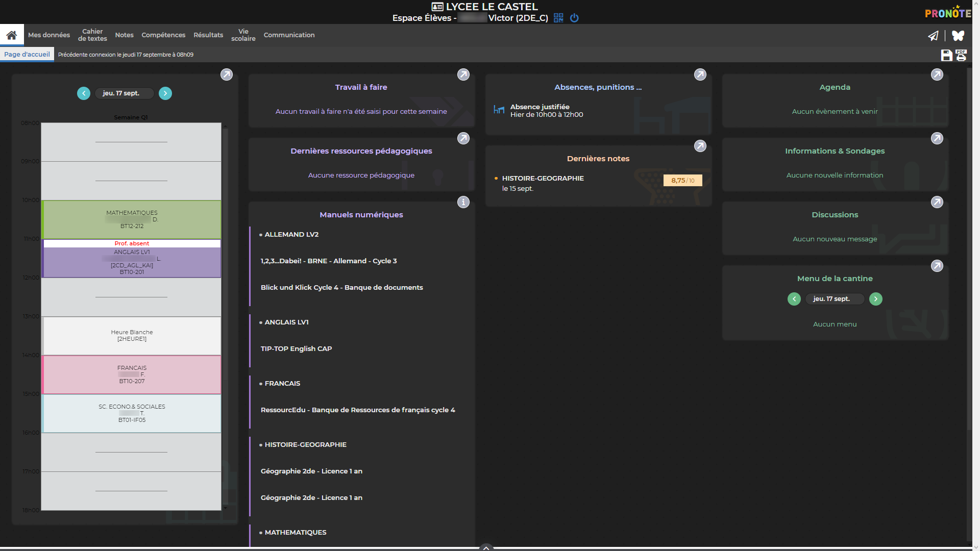This screenshot has height=551, width=980.
Task: Open Dernières notes detail arrow icon
Action: click(700, 146)
